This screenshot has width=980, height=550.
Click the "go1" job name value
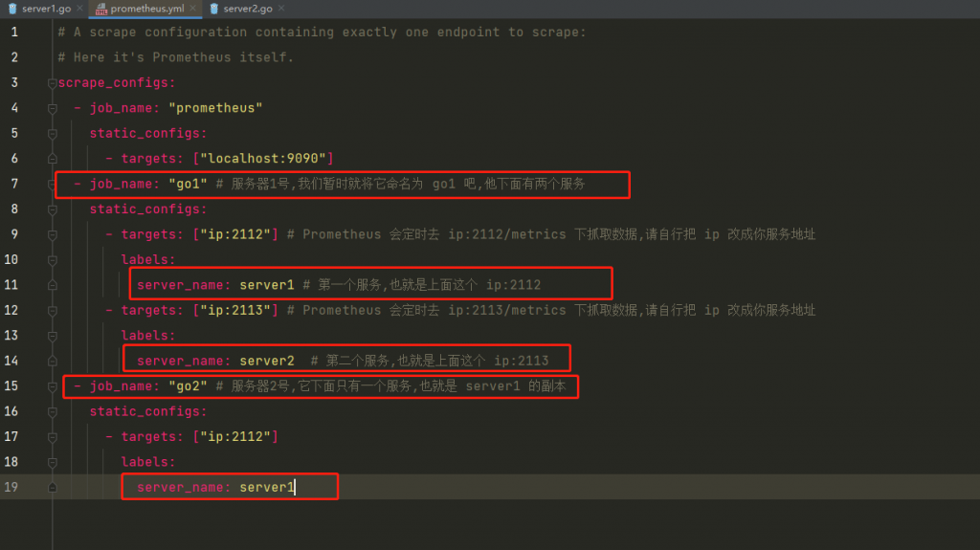[x=189, y=184]
